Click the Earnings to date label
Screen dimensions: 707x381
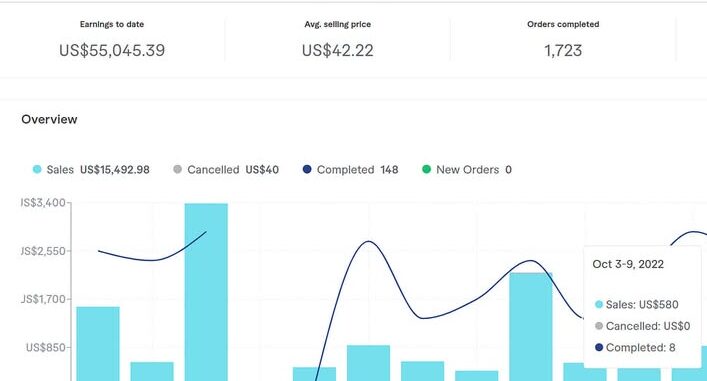click(112, 24)
